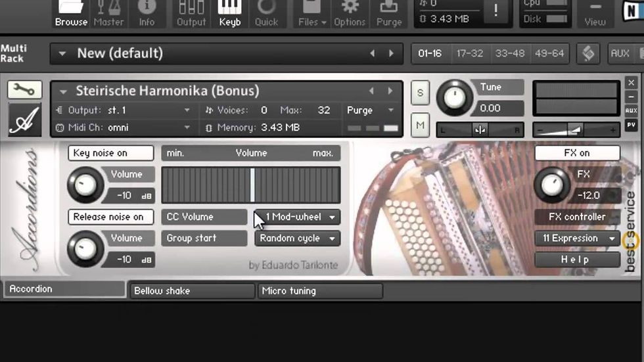Open the Output st. 1 dropdown

pos(124,110)
